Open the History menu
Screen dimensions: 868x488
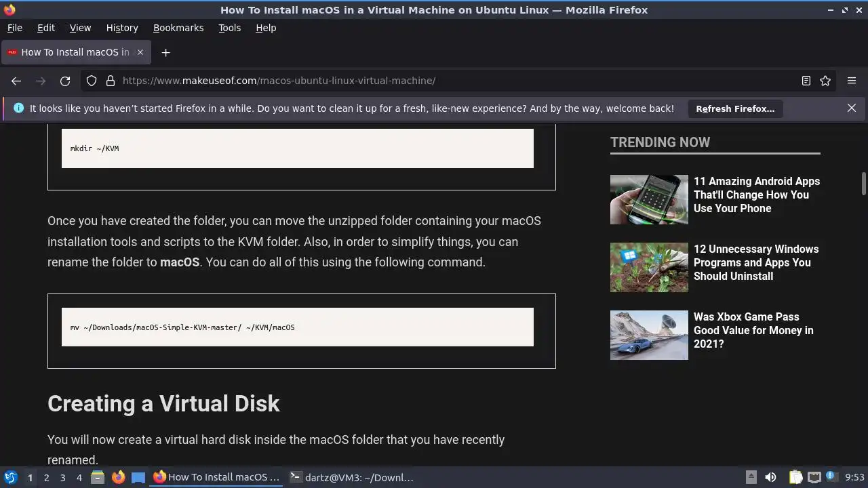coord(122,28)
